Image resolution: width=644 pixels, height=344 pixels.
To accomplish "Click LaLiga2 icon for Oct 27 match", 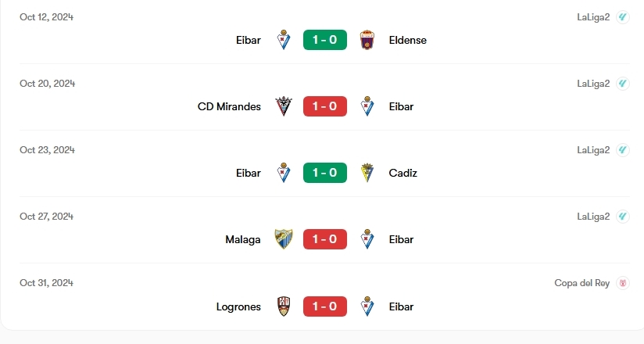I will pyautogui.click(x=623, y=217).
